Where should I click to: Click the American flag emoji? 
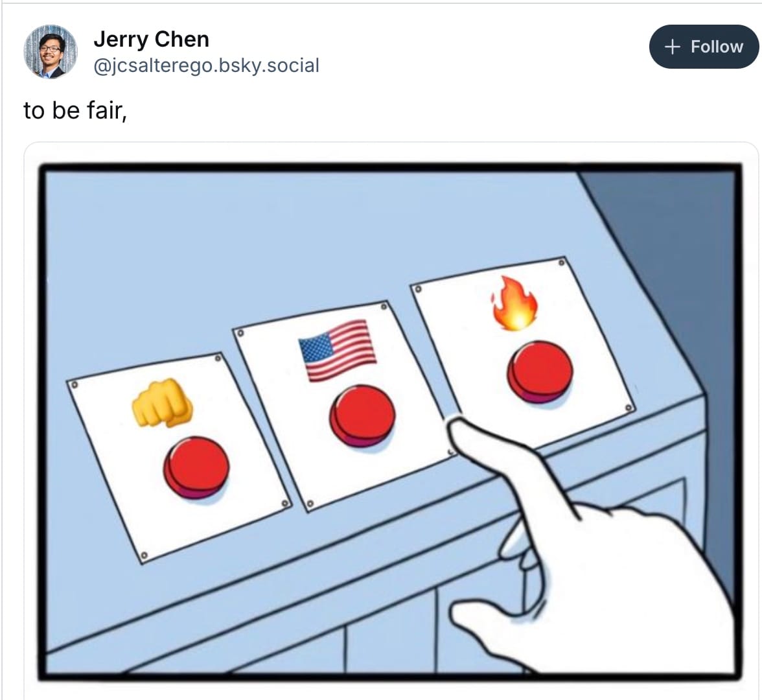point(337,350)
